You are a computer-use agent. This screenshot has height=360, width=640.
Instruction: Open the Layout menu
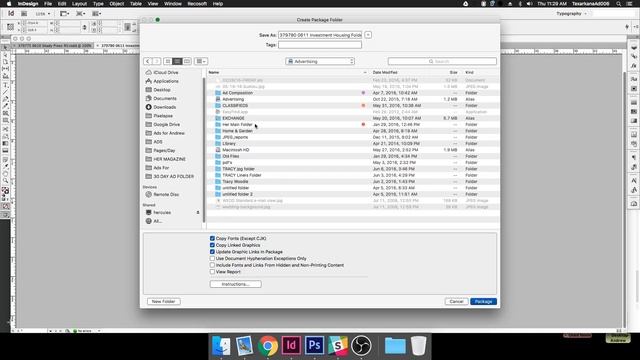pos(79,4)
